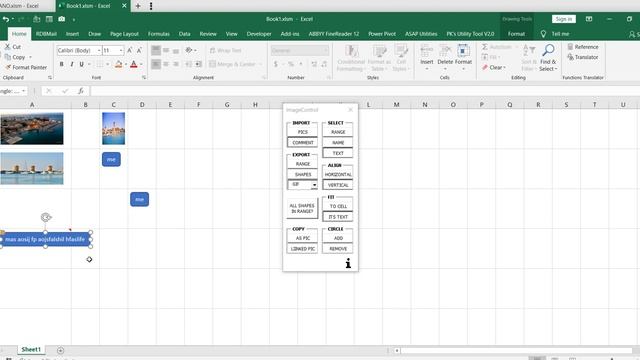This screenshot has height=360, width=640.
Task: Click Sign in button
Action: coord(564,19)
